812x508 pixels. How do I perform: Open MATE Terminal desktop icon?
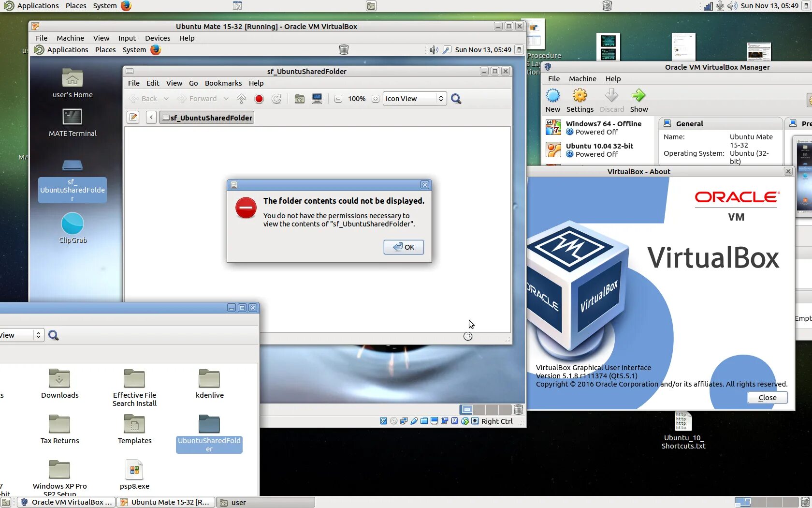[72, 122]
